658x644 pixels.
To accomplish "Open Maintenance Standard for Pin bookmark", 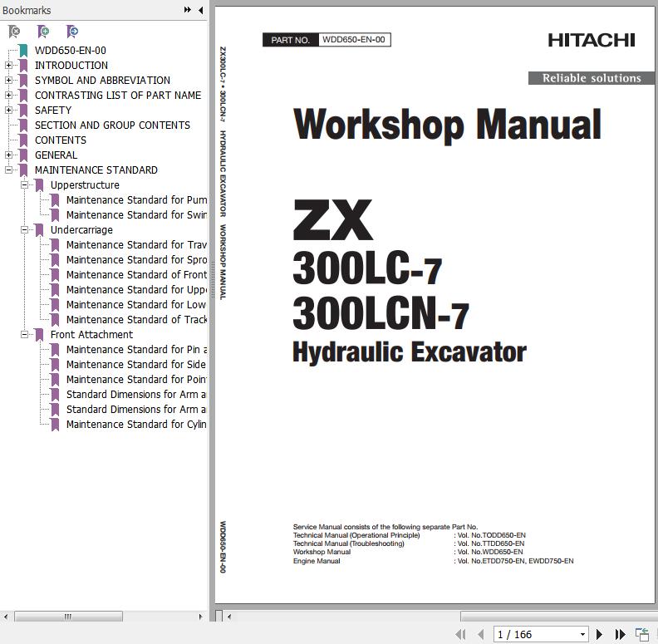I will 136,350.
